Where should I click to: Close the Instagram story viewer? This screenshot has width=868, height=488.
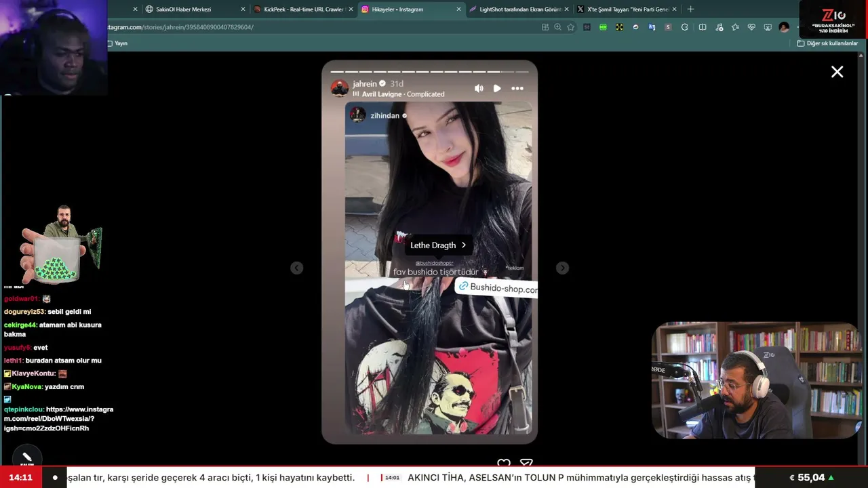[837, 72]
